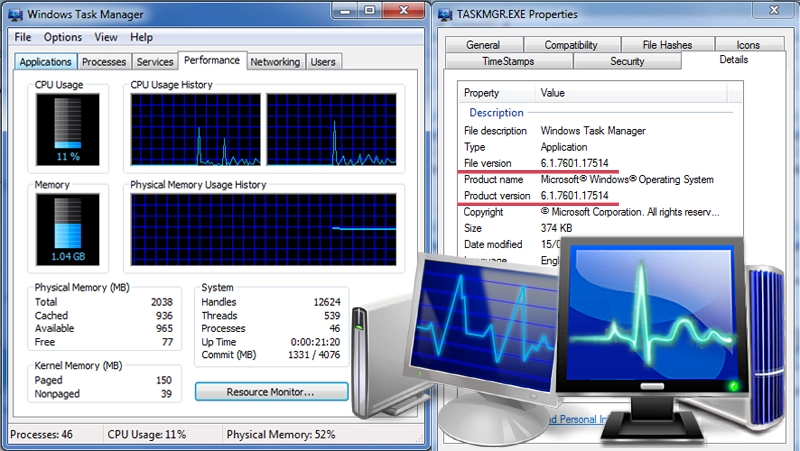
Task: Click the Cached memory value 936
Action: tap(164, 316)
